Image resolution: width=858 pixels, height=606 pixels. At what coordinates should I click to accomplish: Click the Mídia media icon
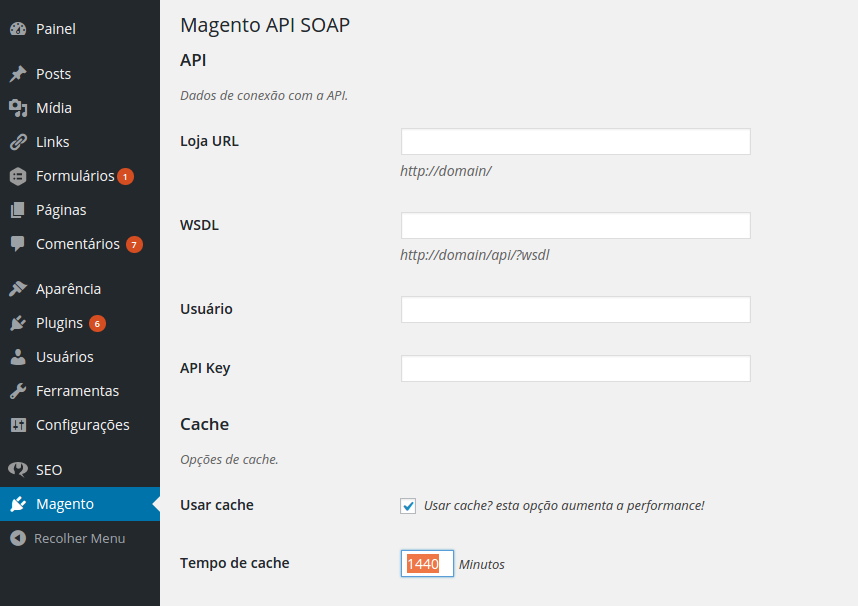click(18, 108)
